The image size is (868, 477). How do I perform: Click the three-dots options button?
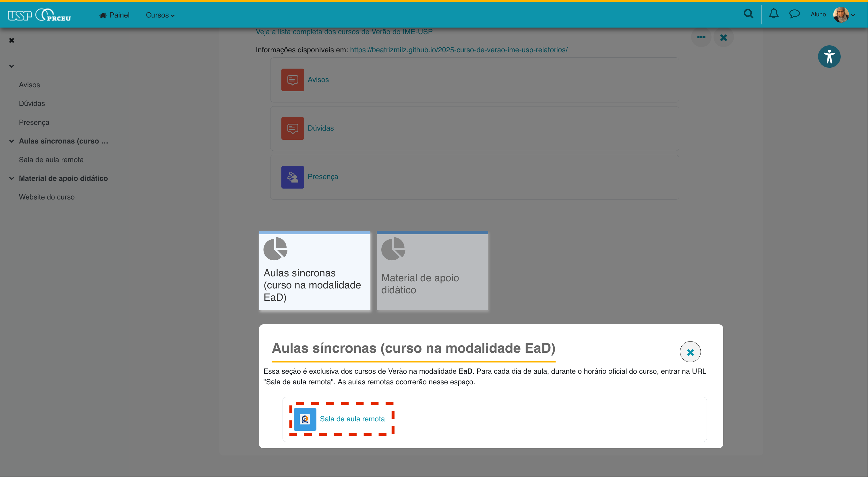pos(701,37)
